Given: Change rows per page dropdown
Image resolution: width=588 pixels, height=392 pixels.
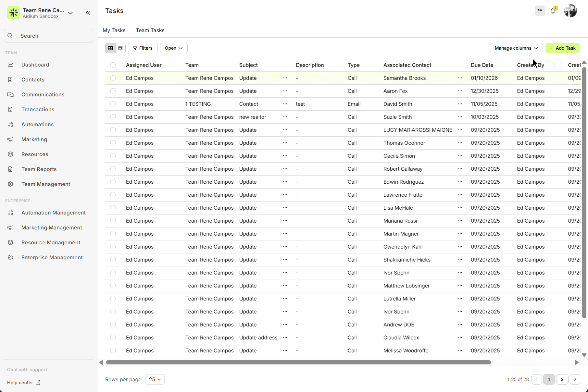Looking at the screenshot, I should pos(155,379).
